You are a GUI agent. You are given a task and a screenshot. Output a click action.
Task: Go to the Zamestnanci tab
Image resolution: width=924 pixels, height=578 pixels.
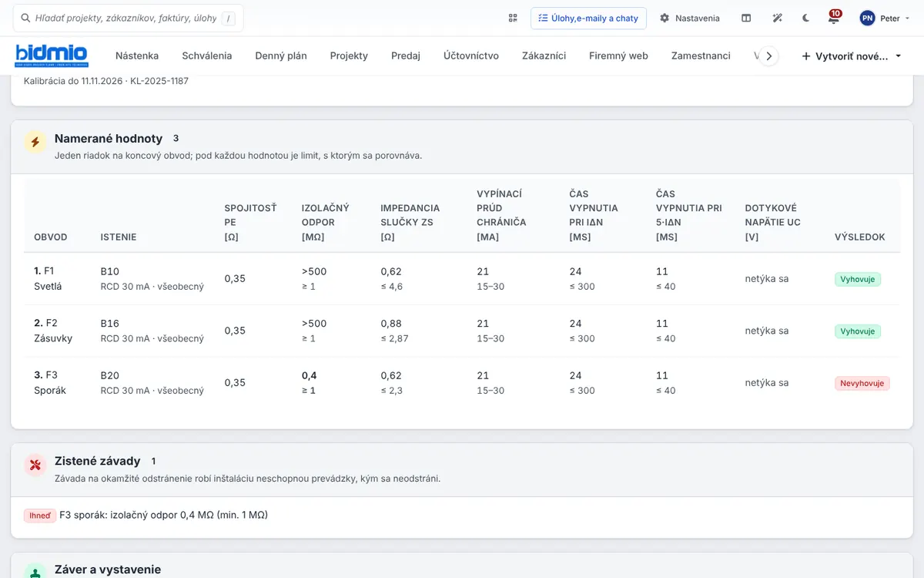[x=701, y=55]
